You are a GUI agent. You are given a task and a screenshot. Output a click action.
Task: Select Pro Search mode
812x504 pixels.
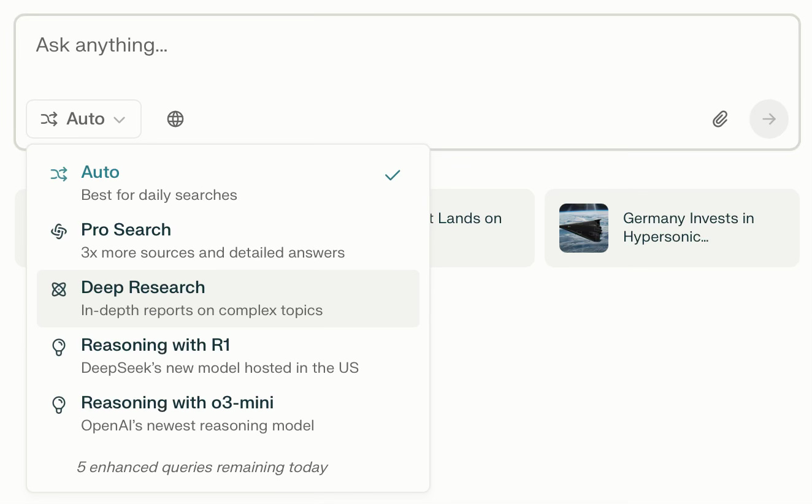click(126, 230)
